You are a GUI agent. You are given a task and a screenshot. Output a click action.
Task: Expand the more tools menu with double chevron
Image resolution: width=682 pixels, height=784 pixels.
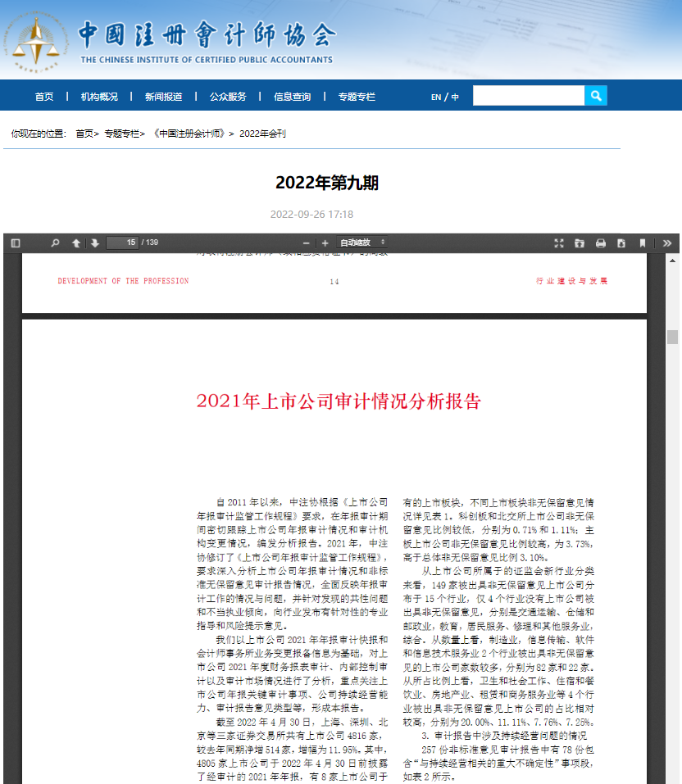(x=666, y=242)
